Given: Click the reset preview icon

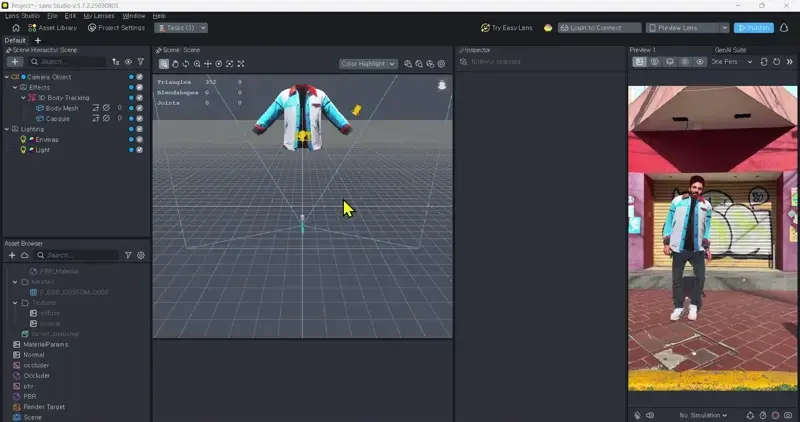Looking at the screenshot, I should coord(777,62).
